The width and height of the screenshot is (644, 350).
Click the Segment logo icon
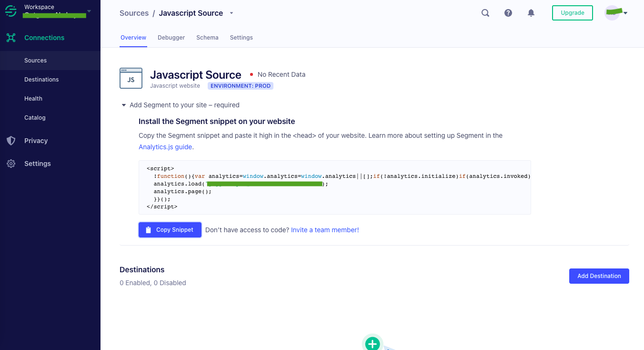[11, 11]
